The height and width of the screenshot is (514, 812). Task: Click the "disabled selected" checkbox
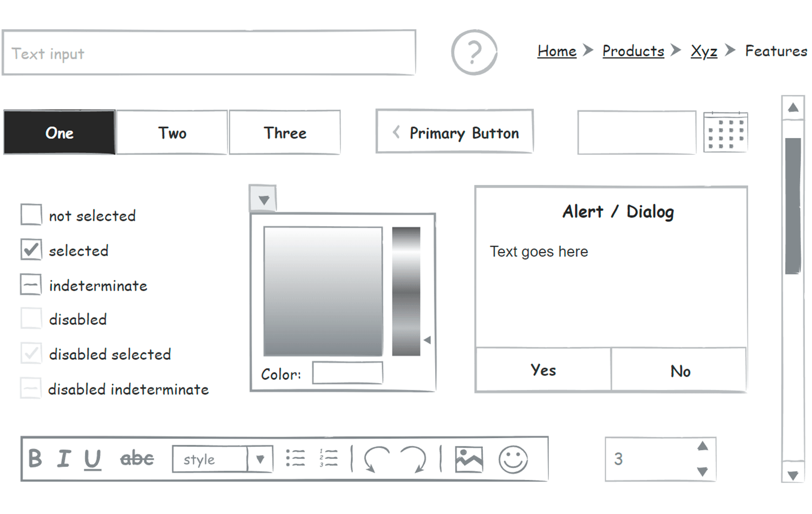(31, 353)
